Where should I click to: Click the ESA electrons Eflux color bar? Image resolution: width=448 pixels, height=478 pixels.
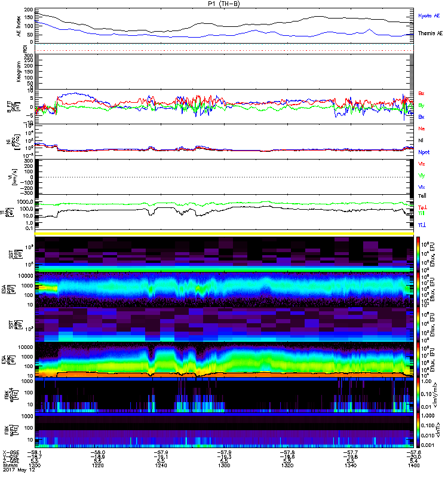click(x=418, y=360)
